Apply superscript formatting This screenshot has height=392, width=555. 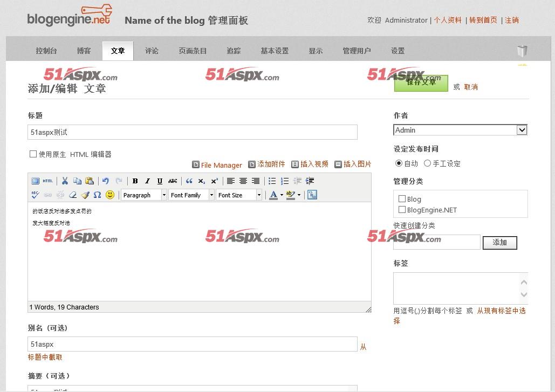tap(214, 181)
